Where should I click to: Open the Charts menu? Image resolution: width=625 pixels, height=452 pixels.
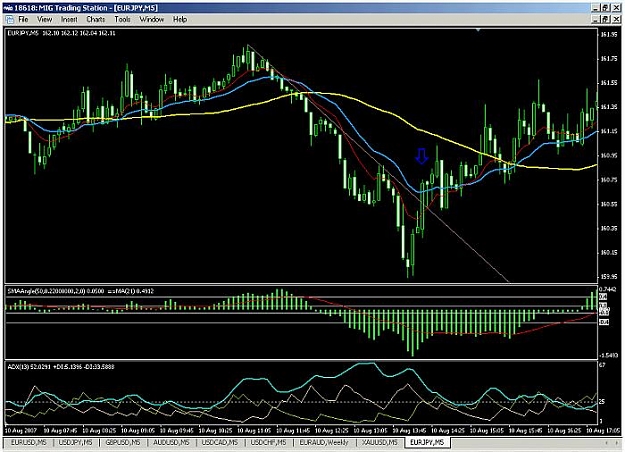click(96, 19)
